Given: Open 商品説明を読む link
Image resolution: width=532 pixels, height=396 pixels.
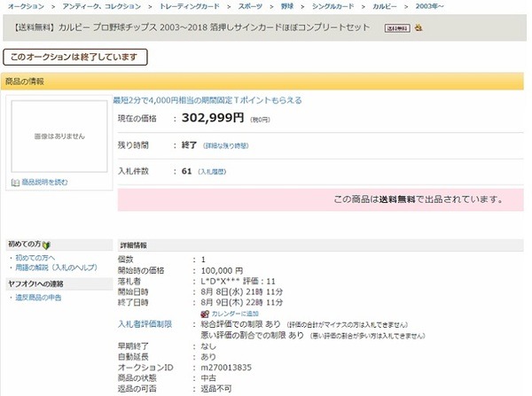Looking at the screenshot, I should point(44,182).
